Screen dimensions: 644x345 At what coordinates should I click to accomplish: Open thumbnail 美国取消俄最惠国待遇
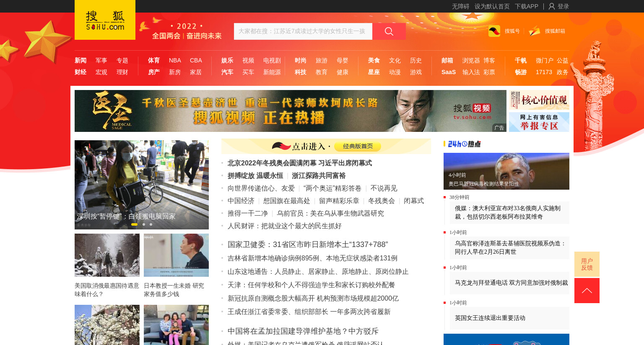(x=107, y=255)
